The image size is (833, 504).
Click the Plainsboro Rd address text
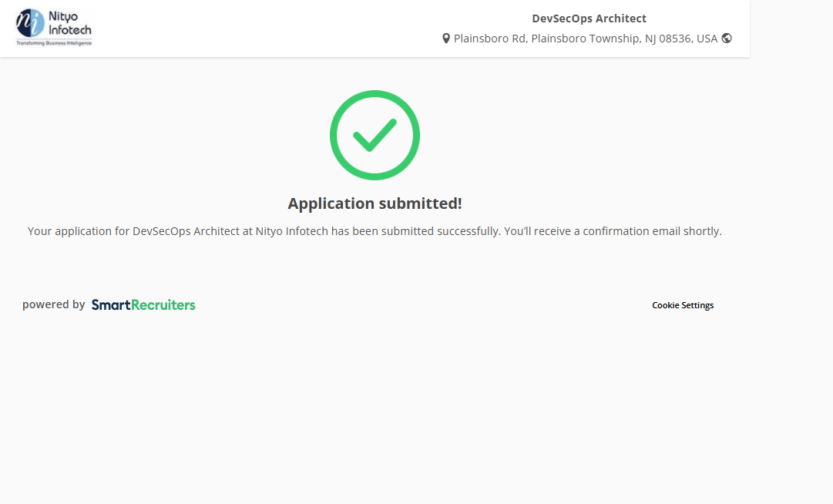click(x=489, y=39)
